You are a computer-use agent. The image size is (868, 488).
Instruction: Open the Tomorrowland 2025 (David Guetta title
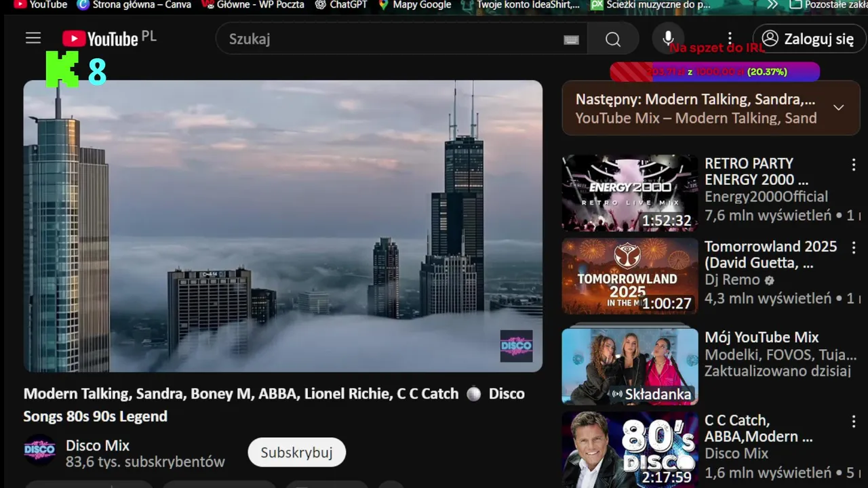(x=770, y=255)
